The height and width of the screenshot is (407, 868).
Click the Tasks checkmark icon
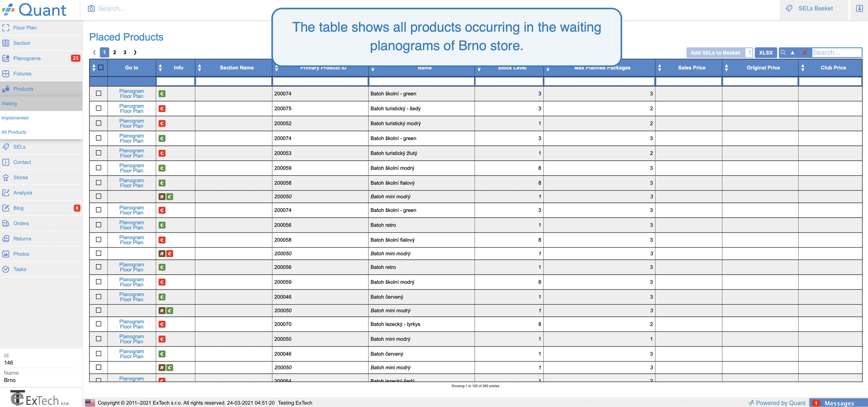(x=6, y=269)
